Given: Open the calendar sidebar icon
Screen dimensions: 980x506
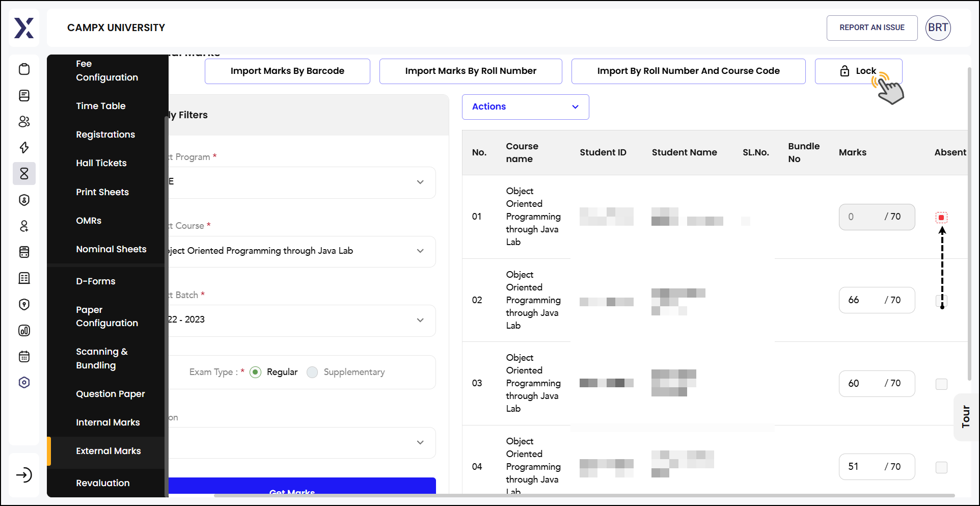Looking at the screenshot, I should coord(24,356).
